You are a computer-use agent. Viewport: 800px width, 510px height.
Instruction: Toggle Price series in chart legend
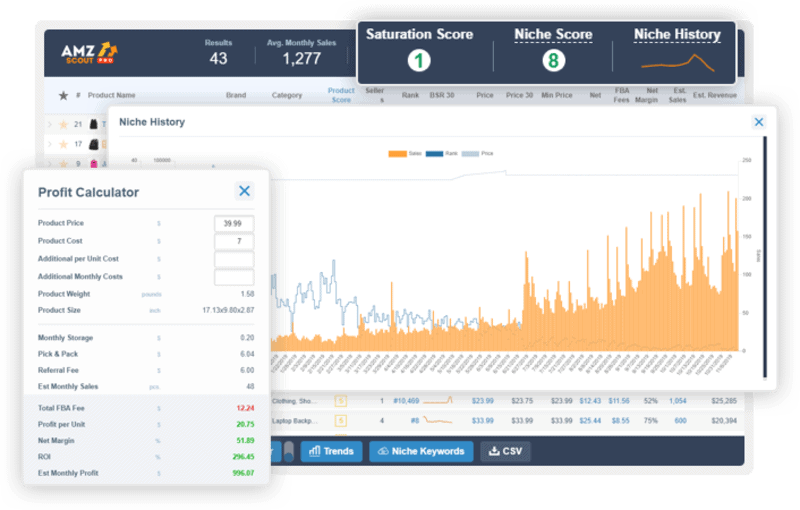click(475, 154)
